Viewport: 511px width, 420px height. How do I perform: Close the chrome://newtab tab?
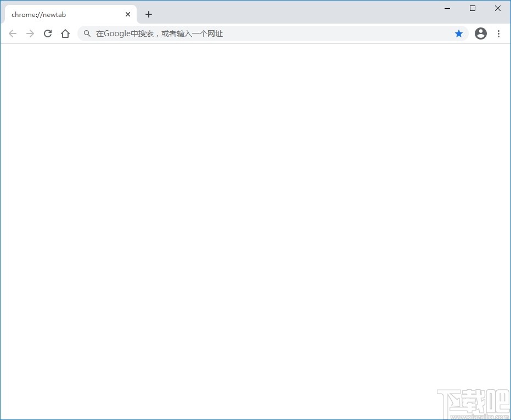click(128, 14)
